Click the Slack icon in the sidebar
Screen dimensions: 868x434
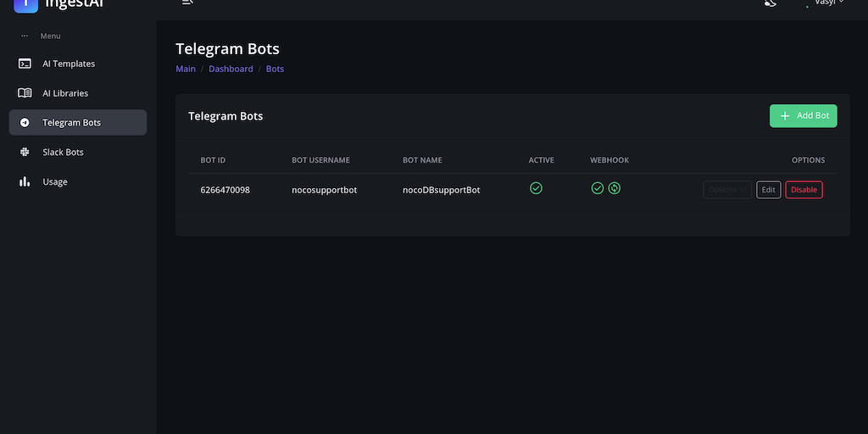25,153
